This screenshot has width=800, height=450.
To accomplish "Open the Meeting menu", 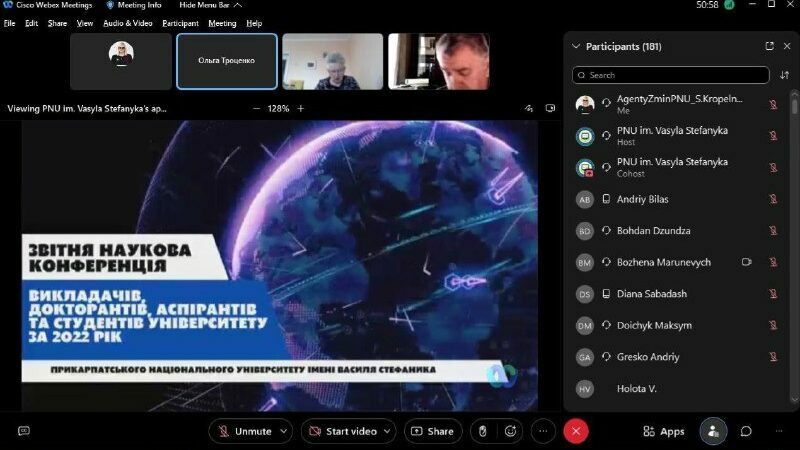I will (x=222, y=23).
